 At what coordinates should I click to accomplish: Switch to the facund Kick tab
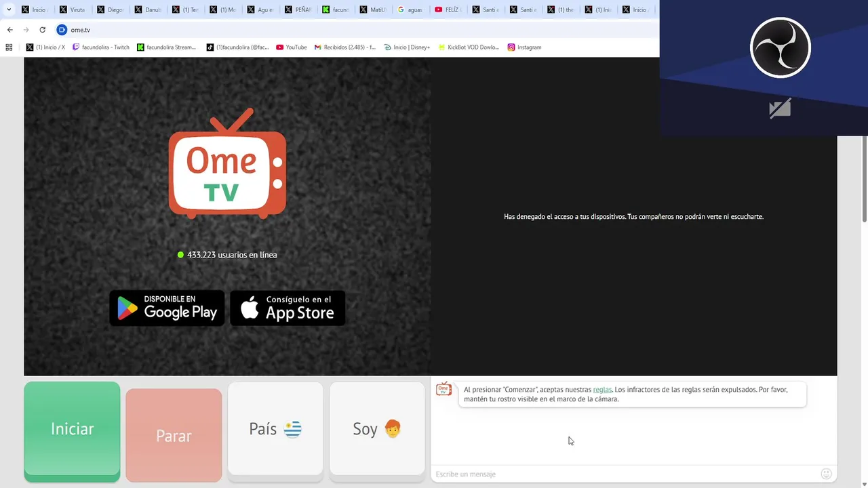coord(335,9)
